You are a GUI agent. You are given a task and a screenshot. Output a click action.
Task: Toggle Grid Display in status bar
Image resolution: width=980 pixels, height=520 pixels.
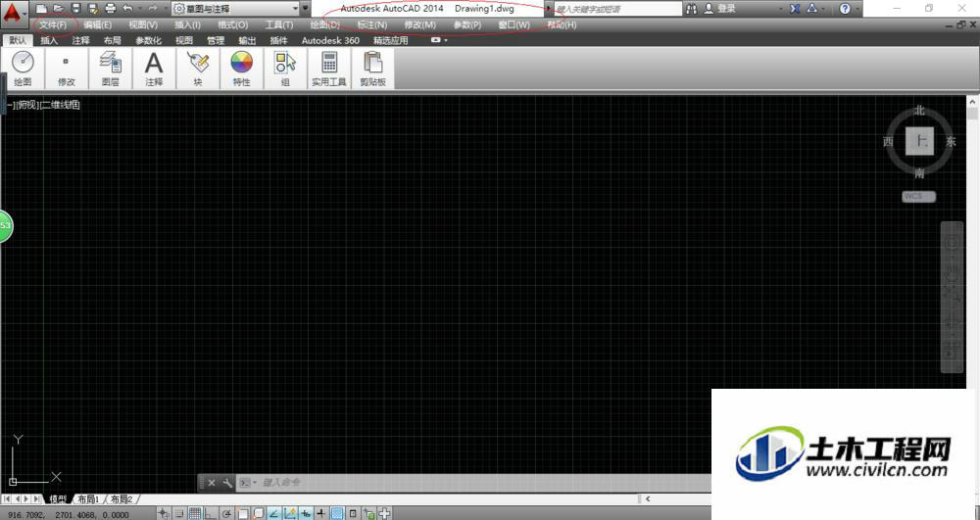(x=195, y=513)
